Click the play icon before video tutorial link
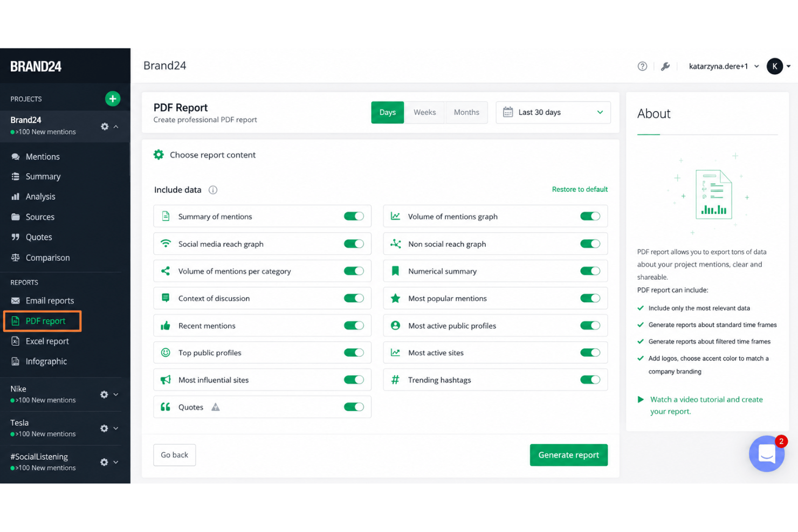The width and height of the screenshot is (798, 532). coord(641,399)
